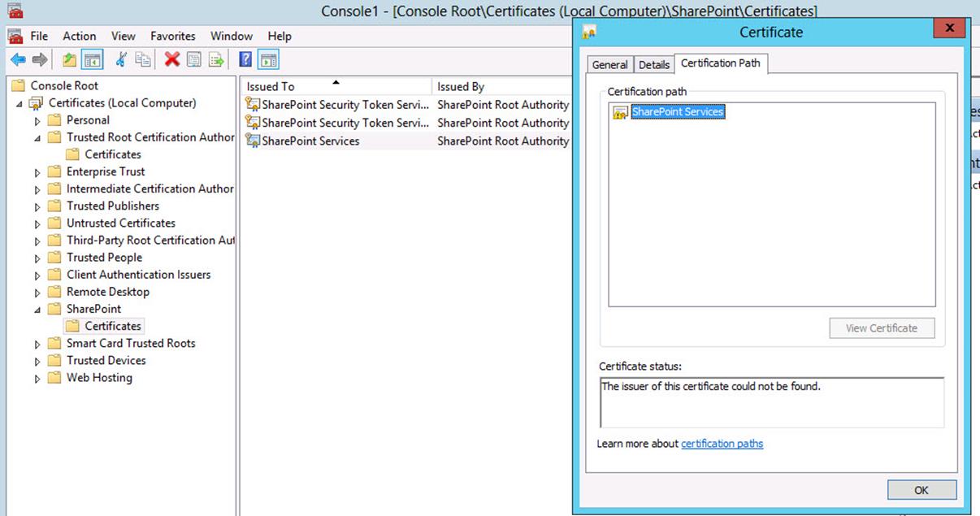The width and height of the screenshot is (980, 516).
Task: Expand the Enterprise Trust node
Action: click(x=37, y=172)
